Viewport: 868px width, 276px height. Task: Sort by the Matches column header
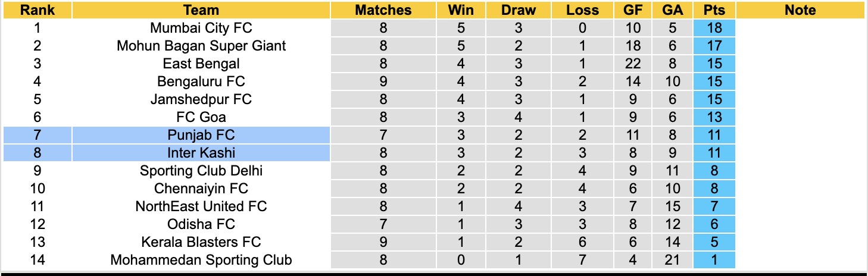coord(383,10)
